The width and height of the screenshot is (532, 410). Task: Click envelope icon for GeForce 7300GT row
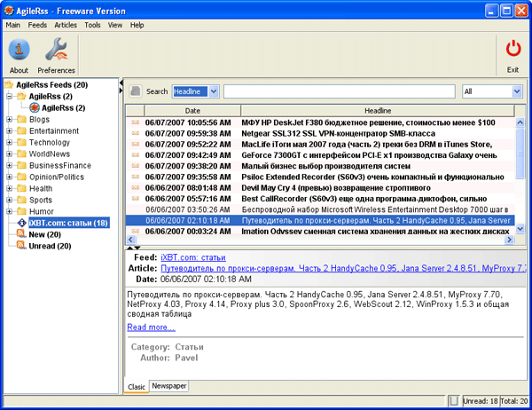coord(135,155)
